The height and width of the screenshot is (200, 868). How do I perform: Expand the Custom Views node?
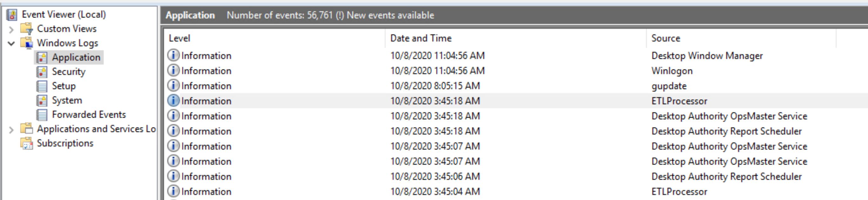coord(11,29)
